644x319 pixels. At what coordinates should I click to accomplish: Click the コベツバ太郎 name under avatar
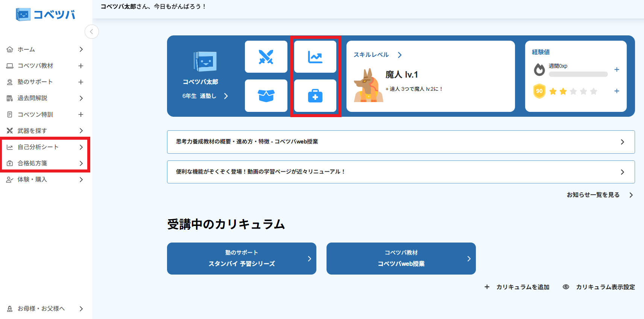coord(200,82)
